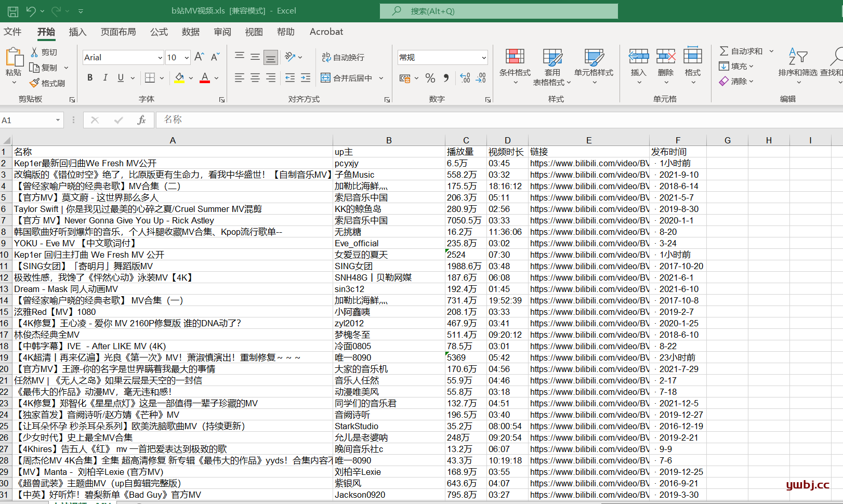
Task: Click the text orientation icon
Action: pyautogui.click(x=290, y=57)
